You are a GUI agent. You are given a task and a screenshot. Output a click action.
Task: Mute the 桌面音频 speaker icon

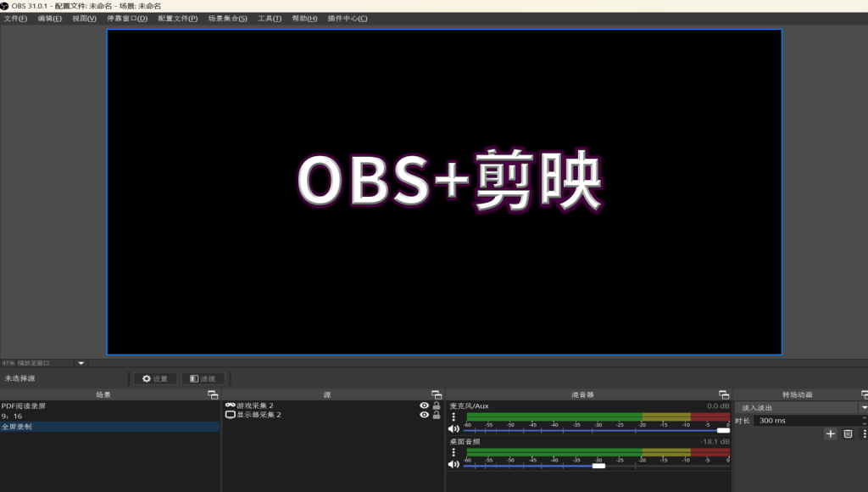pos(453,465)
